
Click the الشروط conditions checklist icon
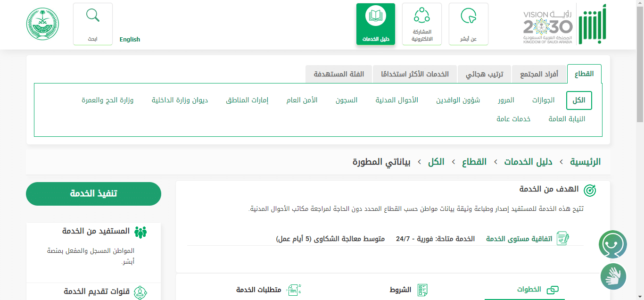click(422, 290)
